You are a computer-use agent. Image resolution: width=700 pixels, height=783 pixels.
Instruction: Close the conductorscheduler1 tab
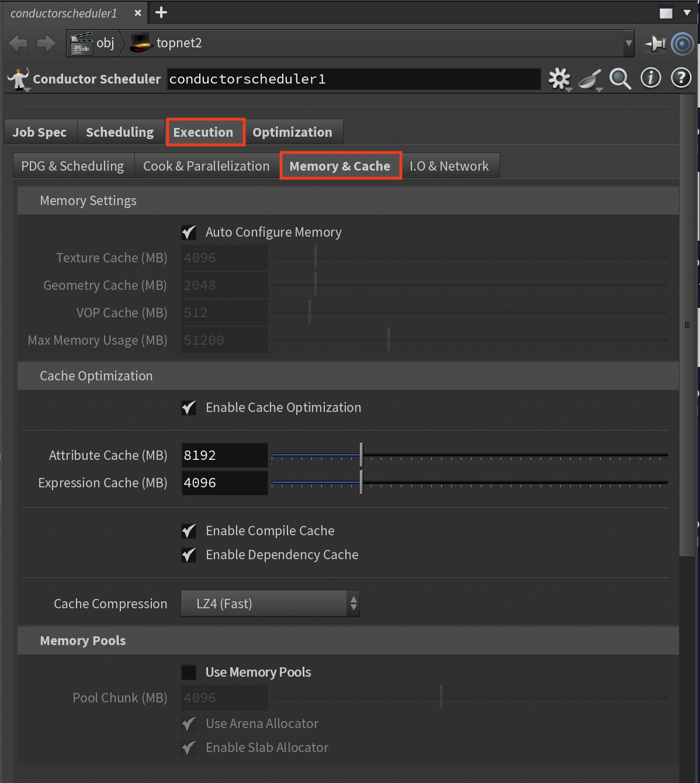tap(138, 13)
